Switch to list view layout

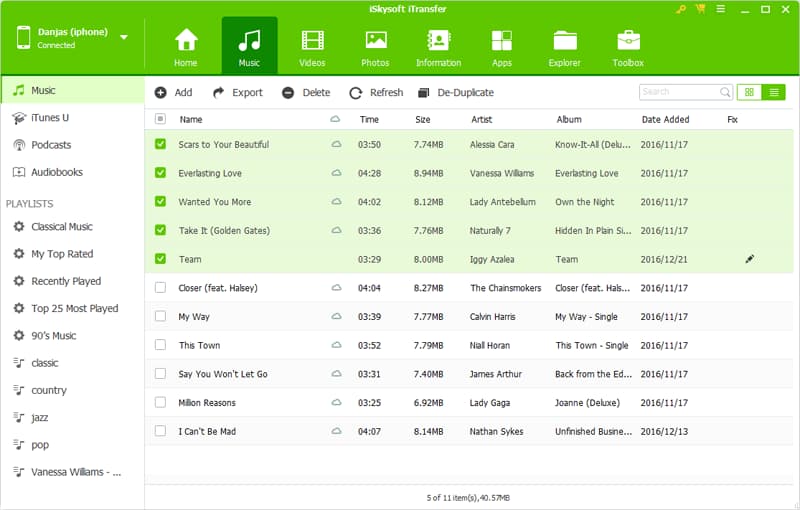[x=773, y=92]
